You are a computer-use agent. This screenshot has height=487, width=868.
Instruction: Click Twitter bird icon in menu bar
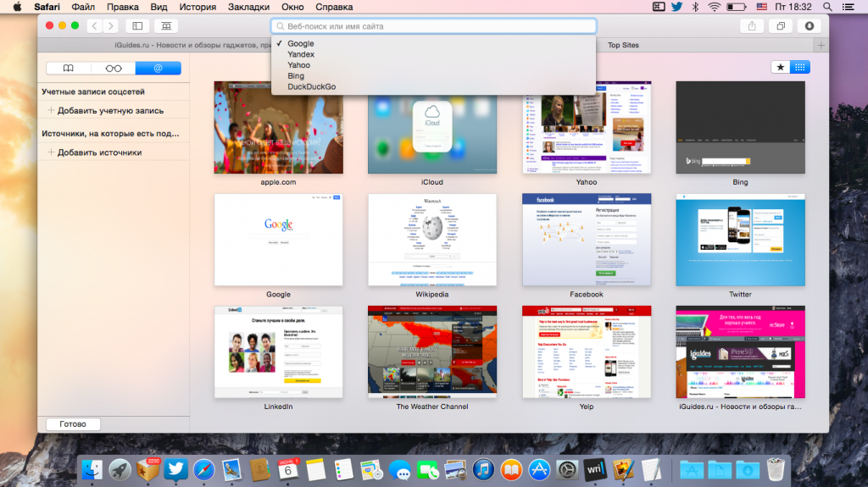pos(676,7)
